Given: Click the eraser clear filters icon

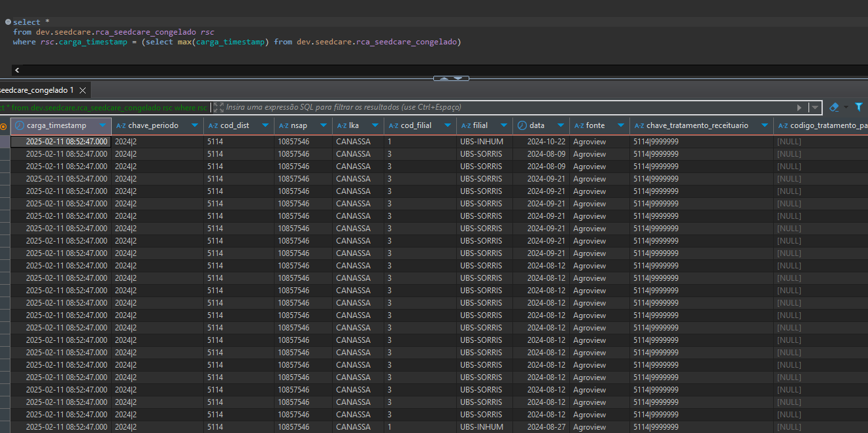Looking at the screenshot, I should pos(834,107).
